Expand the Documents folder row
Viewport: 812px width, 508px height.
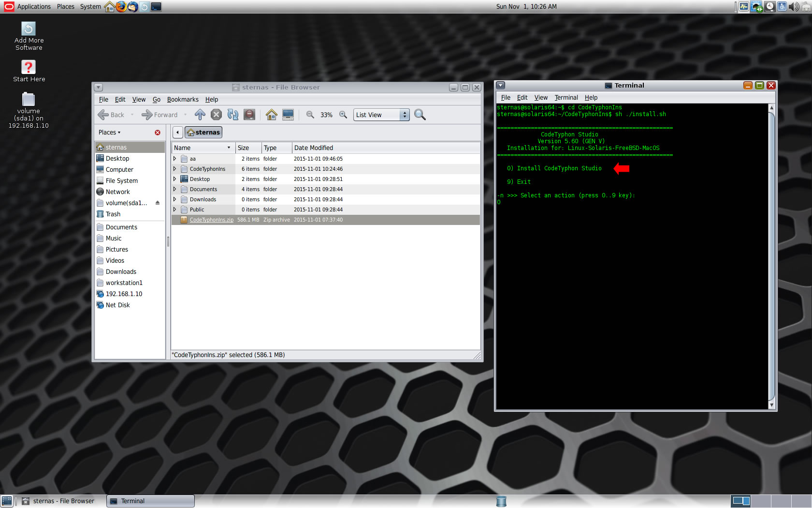(x=175, y=189)
